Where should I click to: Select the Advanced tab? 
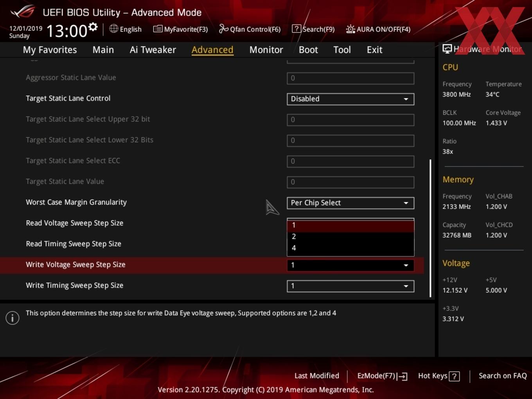212,50
